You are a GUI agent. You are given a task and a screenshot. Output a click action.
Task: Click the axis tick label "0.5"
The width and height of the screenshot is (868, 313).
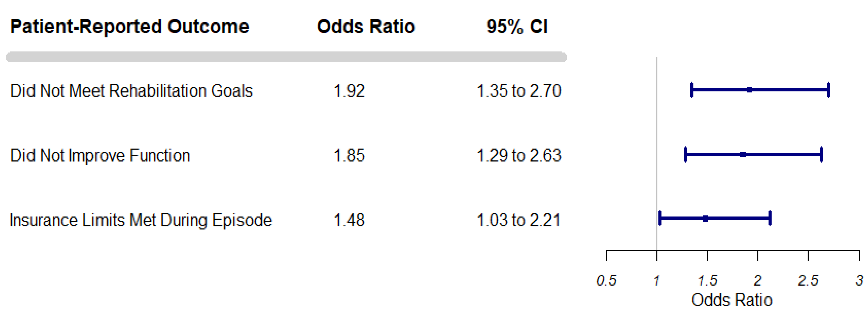click(606, 280)
